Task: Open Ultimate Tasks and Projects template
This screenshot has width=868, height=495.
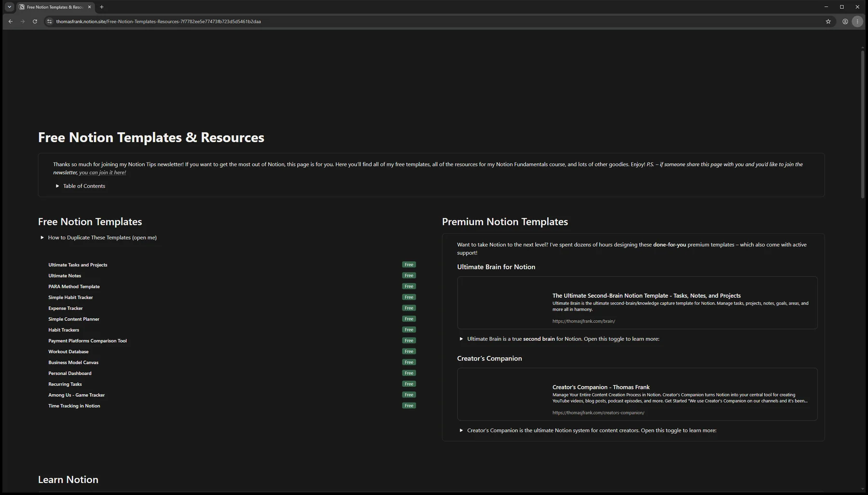Action: coord(78,265)
